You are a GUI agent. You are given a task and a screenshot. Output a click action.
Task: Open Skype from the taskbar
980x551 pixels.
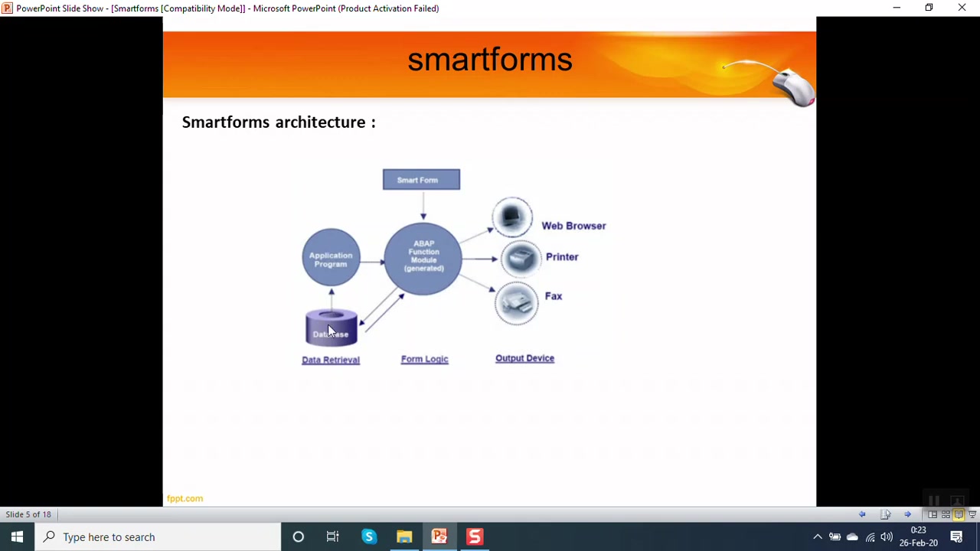tap(369, 536)
